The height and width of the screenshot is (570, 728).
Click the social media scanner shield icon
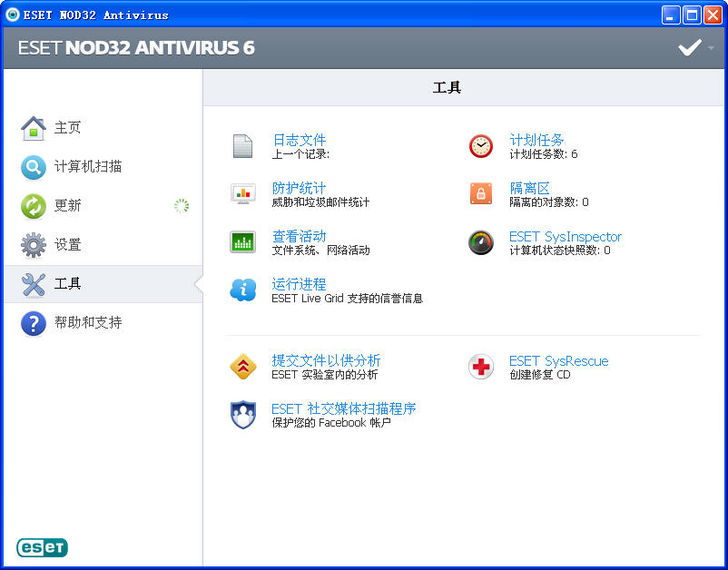(242, 415)
